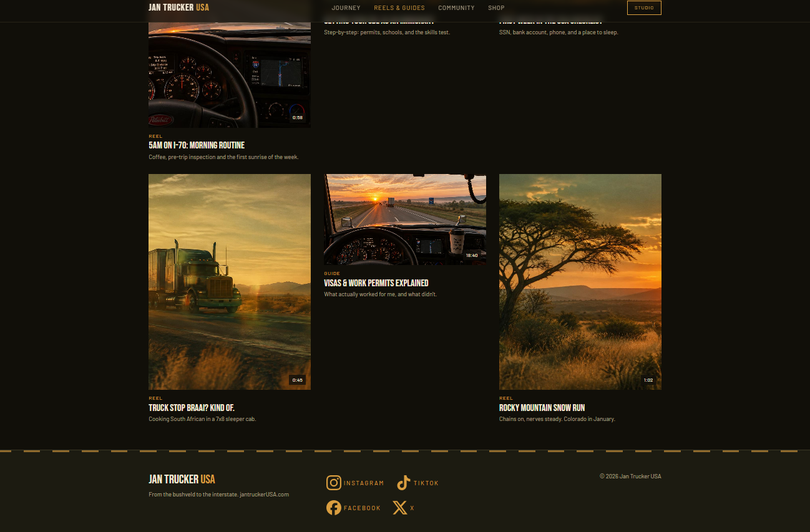Click the GUIDE tag above Visas title
810x532 pixels.
click(332, 274)
